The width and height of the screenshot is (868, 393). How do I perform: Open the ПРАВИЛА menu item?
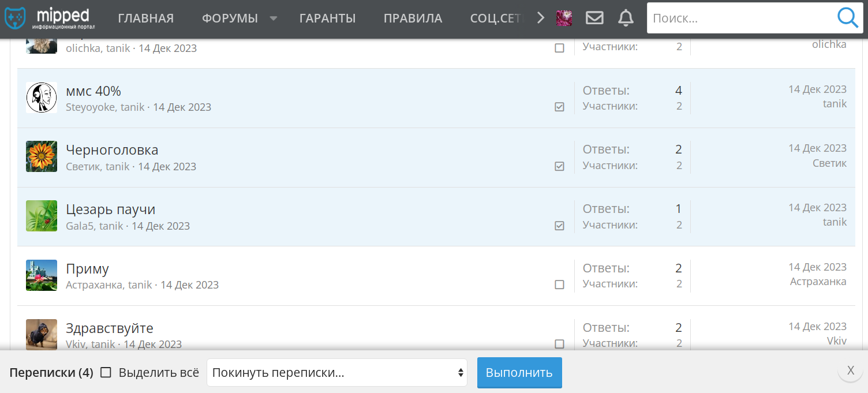[413, 18]
